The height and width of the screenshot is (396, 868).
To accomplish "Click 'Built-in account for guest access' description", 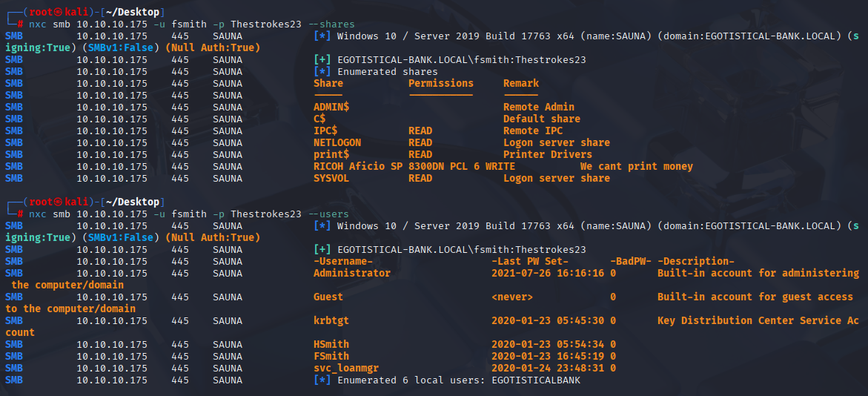I will (x=755, y=297).
